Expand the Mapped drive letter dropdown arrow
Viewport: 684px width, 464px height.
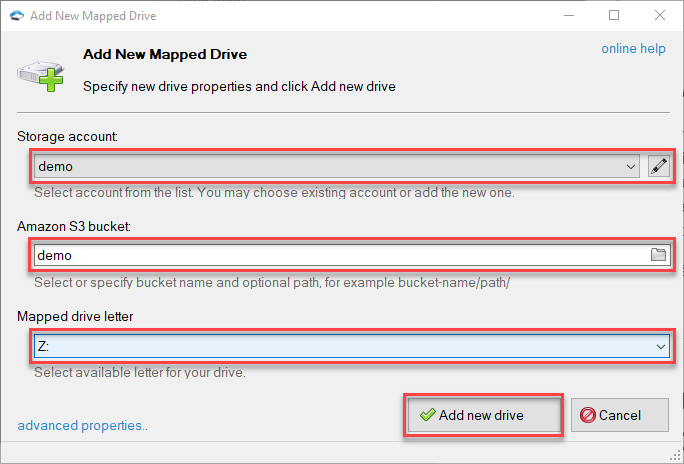point(660,345)
